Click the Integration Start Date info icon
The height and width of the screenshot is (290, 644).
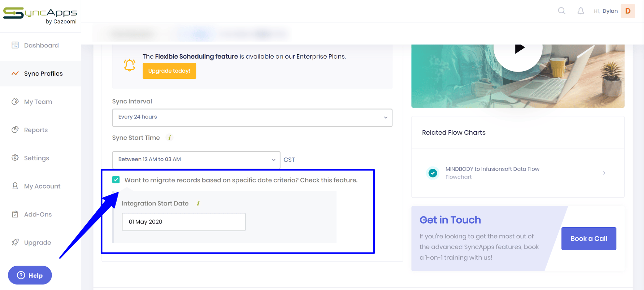coord(198,204)
